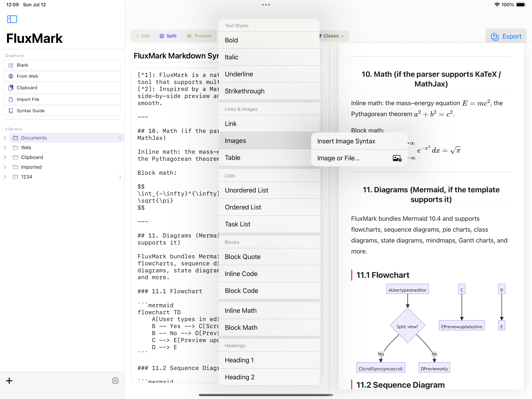Click the Wi-Fi status icon

pyautogui.click(x=497, y=4)
